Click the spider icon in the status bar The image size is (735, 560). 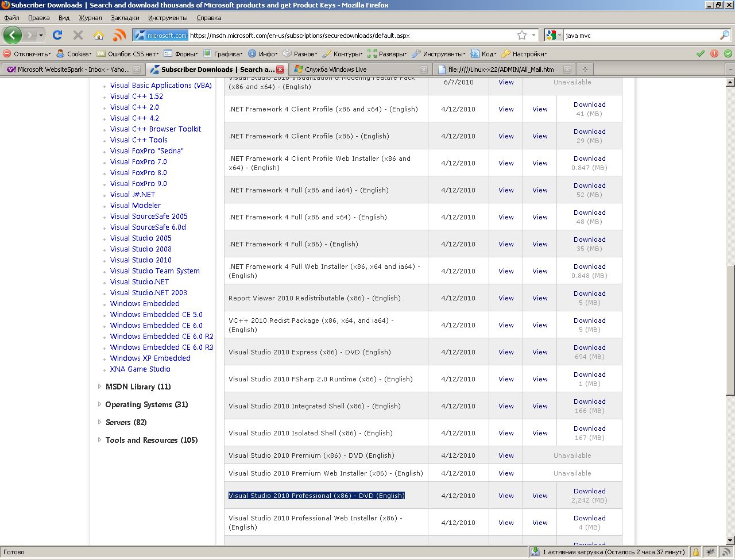pyautogui.click(x=711, y=552)
